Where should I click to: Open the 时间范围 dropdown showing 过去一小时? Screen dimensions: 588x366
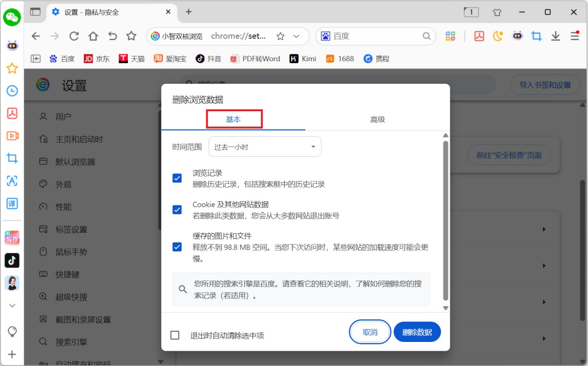click(x=265, y=146)
